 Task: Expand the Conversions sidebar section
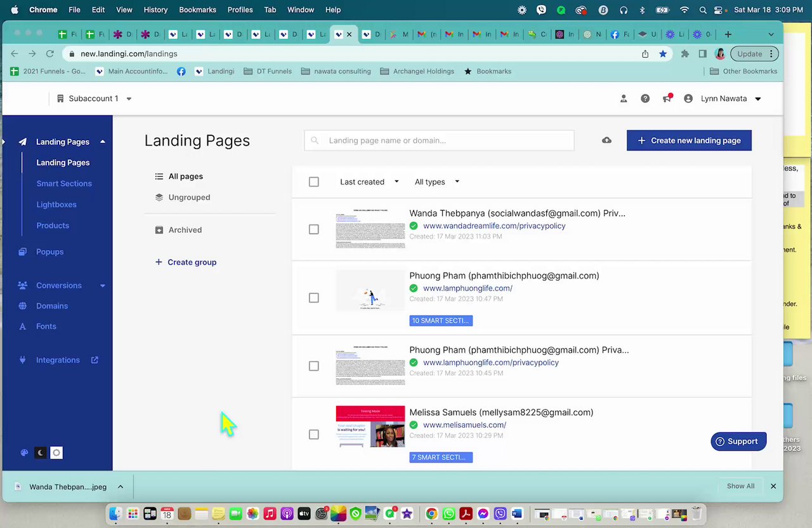[103, 286]
